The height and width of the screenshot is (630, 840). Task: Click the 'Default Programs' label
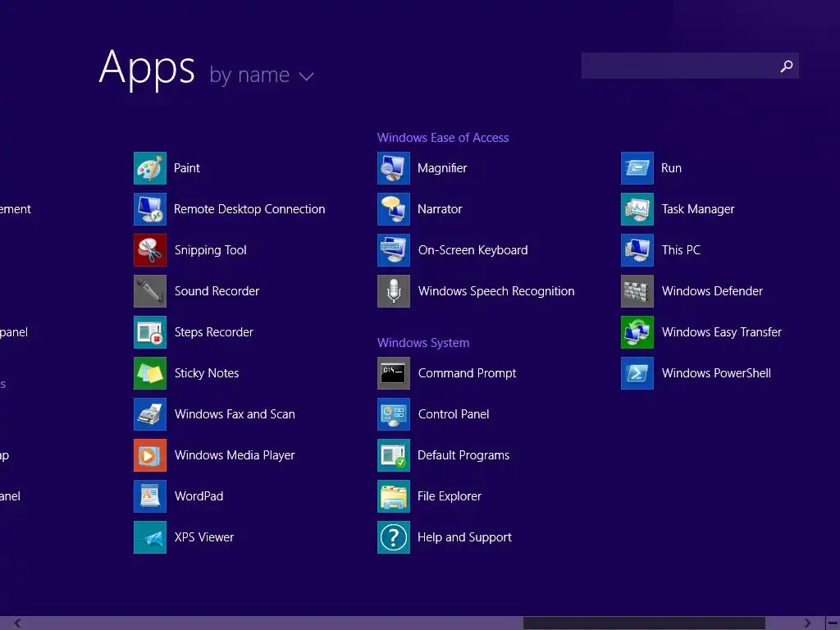(463, 455)
